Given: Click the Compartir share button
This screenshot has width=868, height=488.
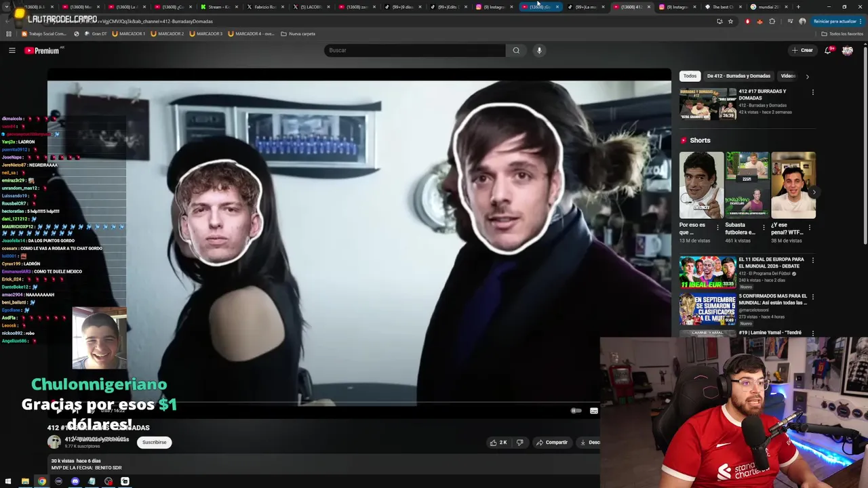Looking at the screenshot, I should [x=552, y=443].
